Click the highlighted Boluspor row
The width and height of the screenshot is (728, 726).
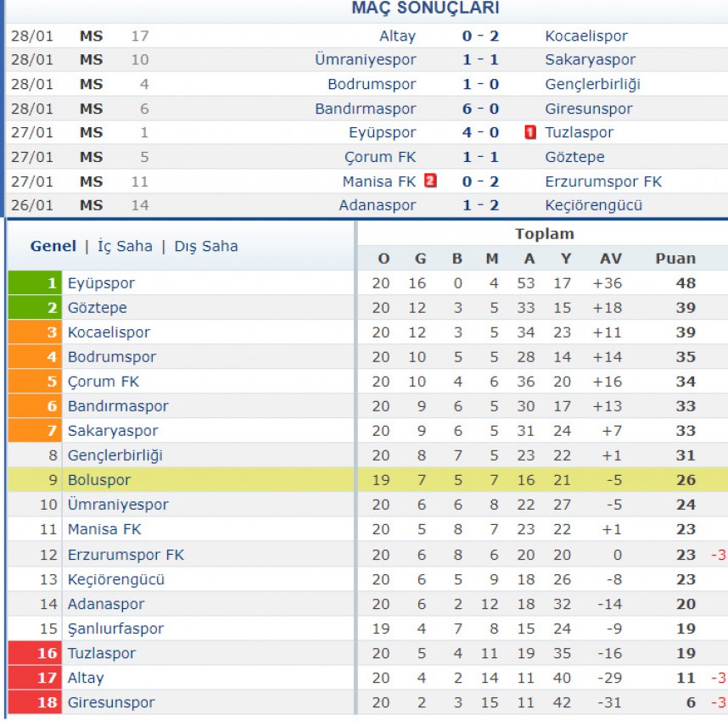coord(367,480)
